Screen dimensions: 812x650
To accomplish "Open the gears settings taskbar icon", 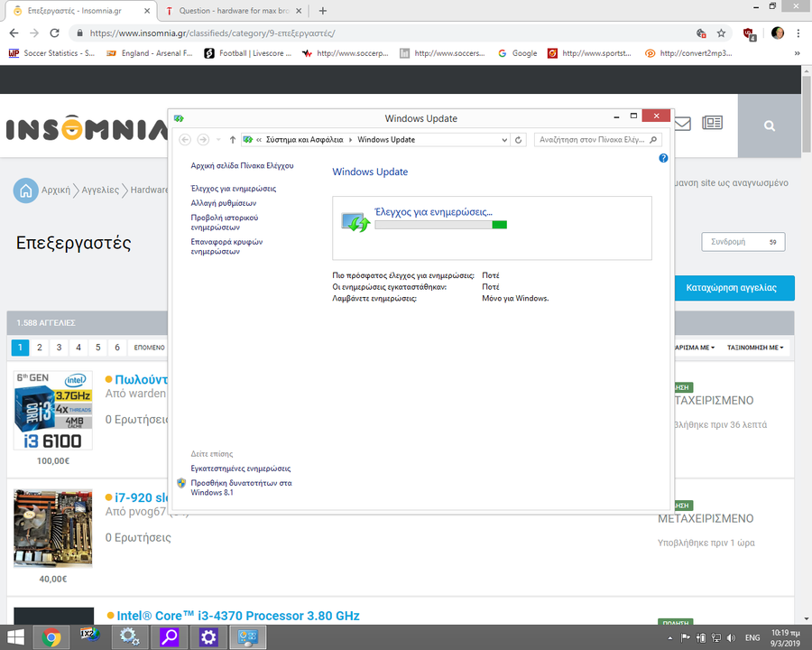I will [x=129, y=637].
